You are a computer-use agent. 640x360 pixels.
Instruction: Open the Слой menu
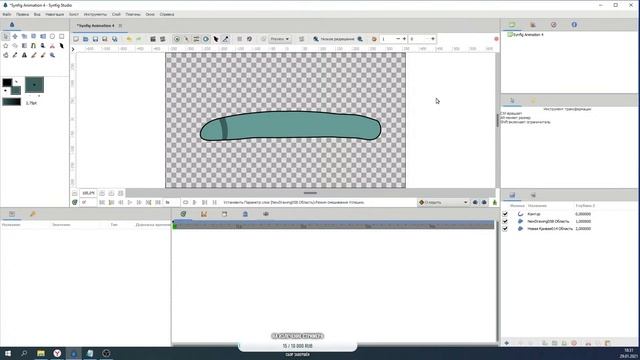click(116, 14)
